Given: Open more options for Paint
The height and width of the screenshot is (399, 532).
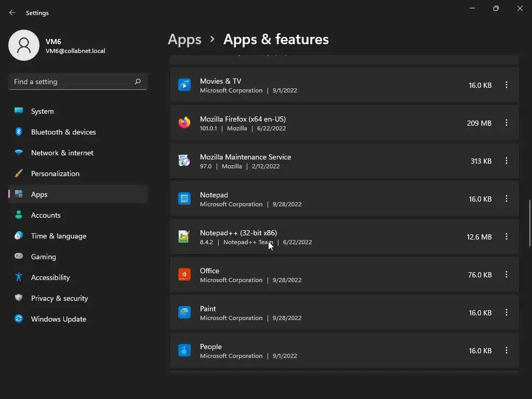Looking at the screenshot, I should (x=507, y=312).
